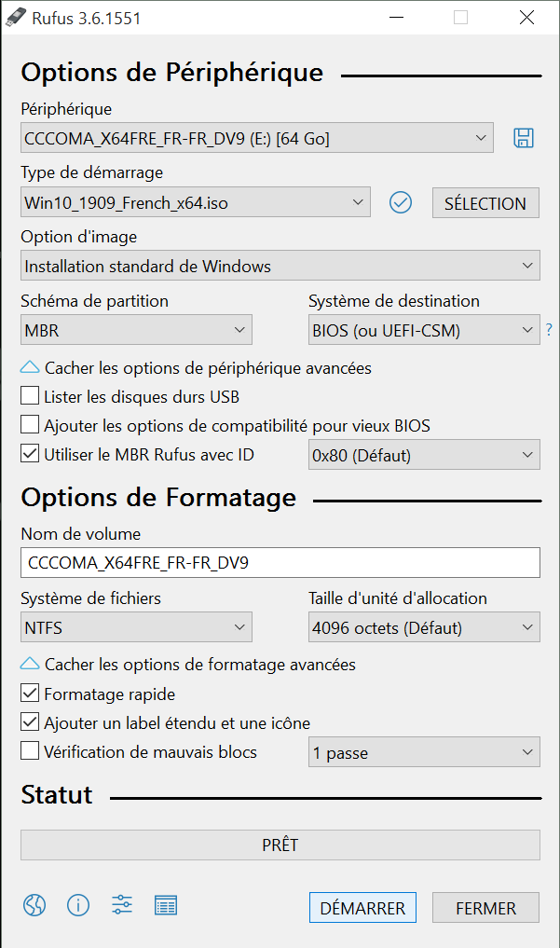
Task: Open the About info icon
Action: pyautogui.click(x=78, y=905)
